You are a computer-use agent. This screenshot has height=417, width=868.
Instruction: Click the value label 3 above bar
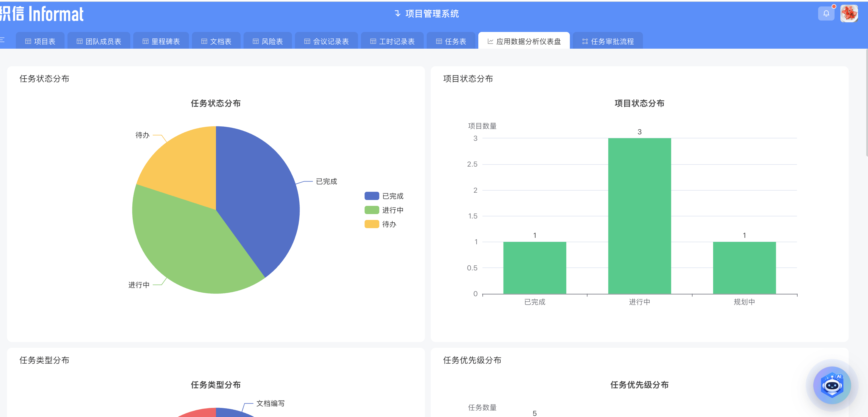pos(639,132)
